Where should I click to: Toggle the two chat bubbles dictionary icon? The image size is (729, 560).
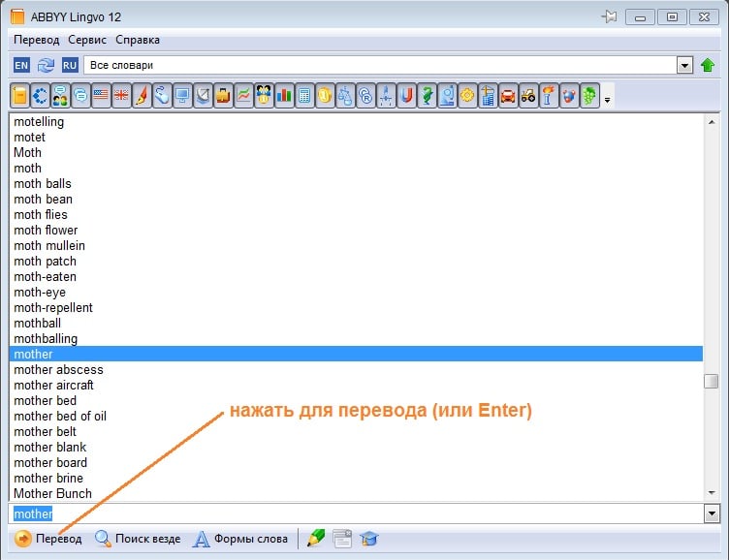tap(80, 96)
